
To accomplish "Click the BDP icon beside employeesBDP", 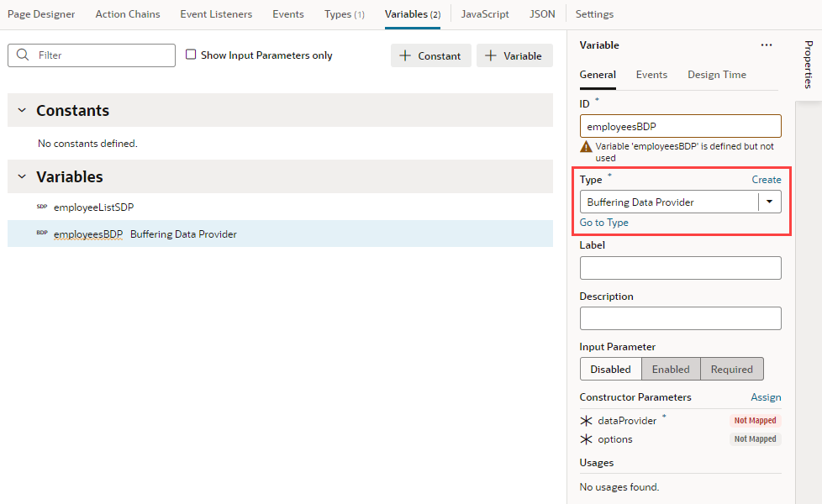I will point(42,233).
